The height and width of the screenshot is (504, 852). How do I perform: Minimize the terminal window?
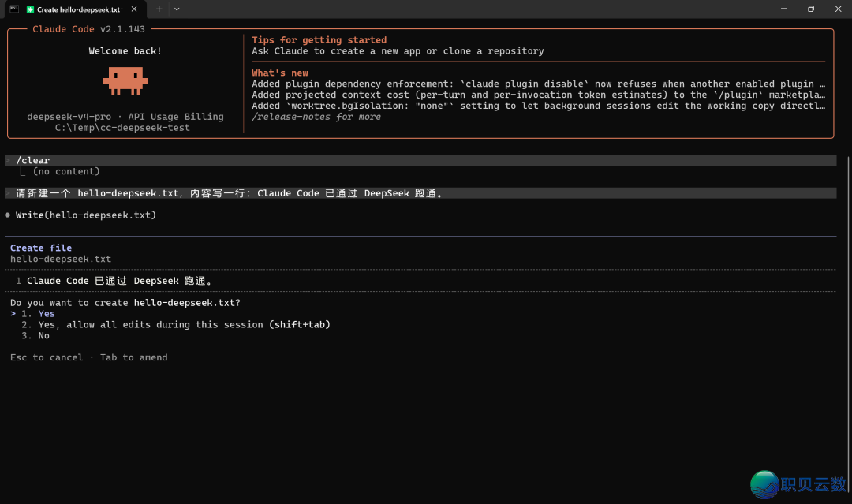coord(783,9)
